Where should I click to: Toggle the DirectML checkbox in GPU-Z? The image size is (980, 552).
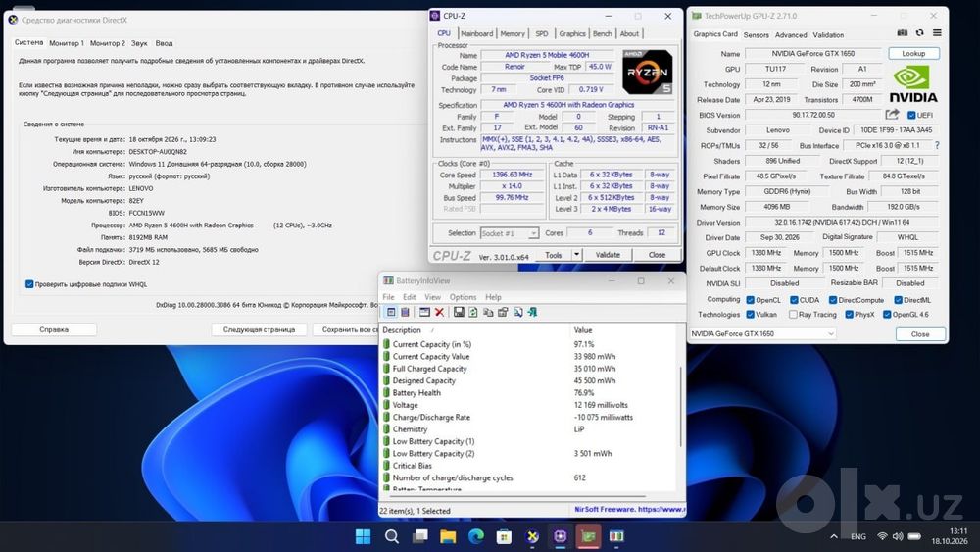point(898,300)
